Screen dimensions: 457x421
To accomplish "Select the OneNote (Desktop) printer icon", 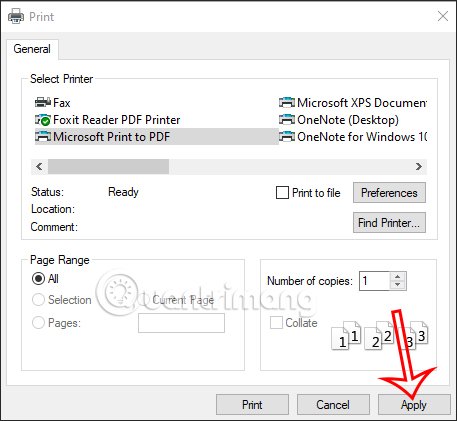I will (x=287, y=119).
